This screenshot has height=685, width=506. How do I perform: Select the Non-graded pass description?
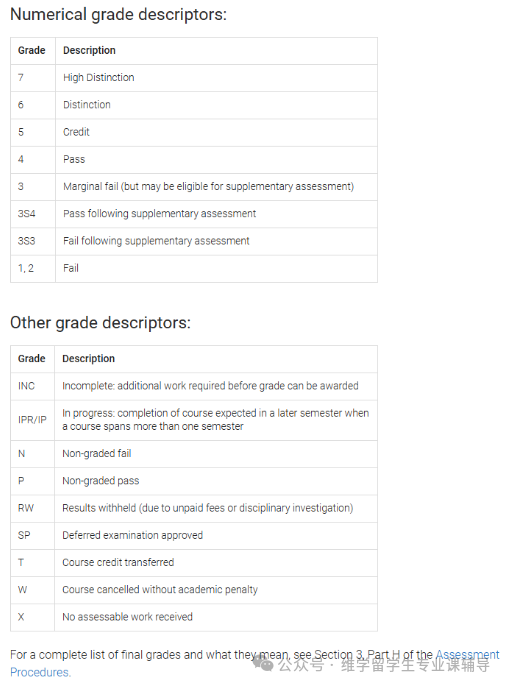[x=101, y=481]
